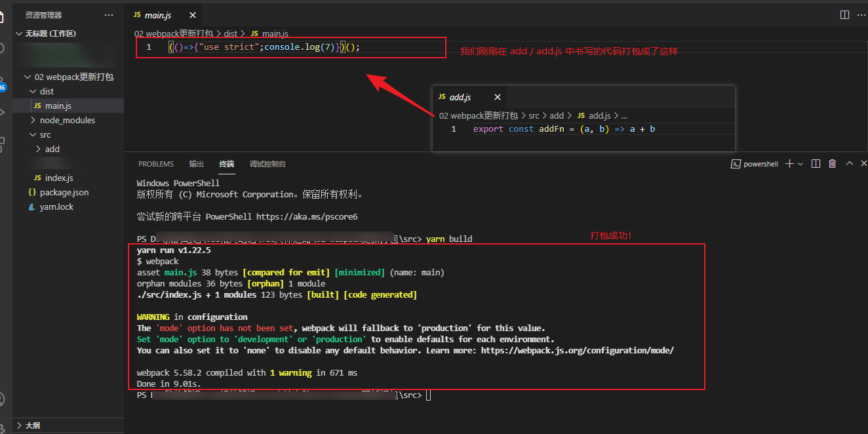Place cursor in add.js addFn code line
This screenshot has width=868, height=434.
564,129
